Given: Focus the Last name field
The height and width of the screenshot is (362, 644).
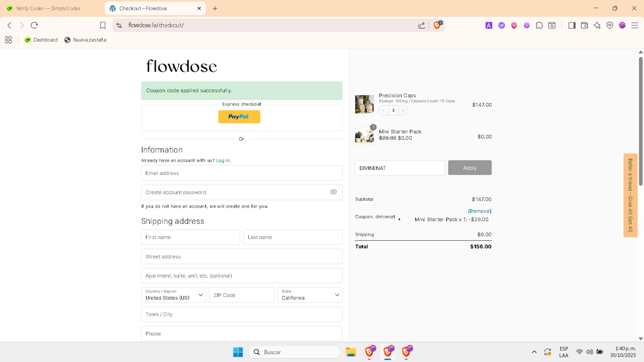Looking at the screenshot, I should (x=293, y=237).
